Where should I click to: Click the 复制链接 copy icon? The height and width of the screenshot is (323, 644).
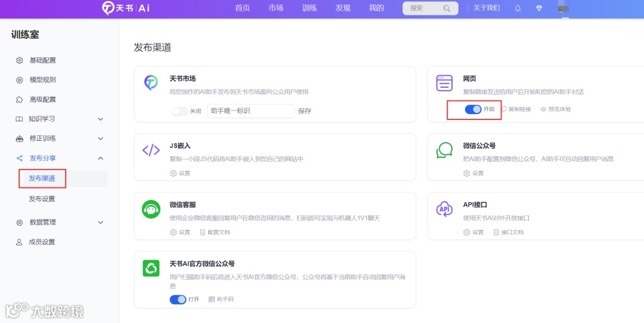pyautogui.click(x=504, y=109)
